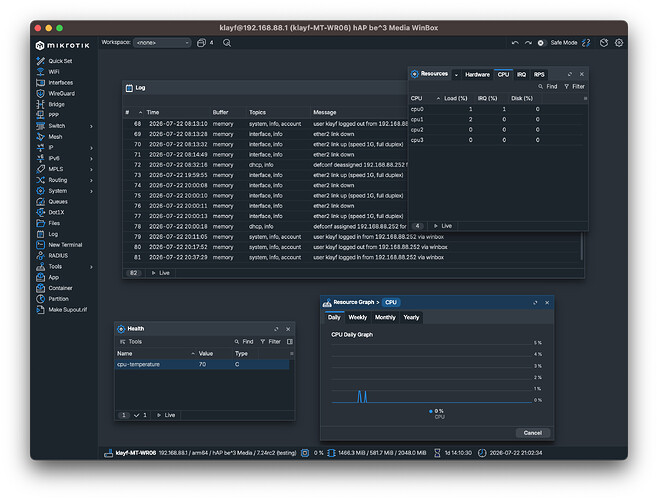Toggle Safe Mode switch
The width and height of the screenshot is (657, 500).
[541, 43]
